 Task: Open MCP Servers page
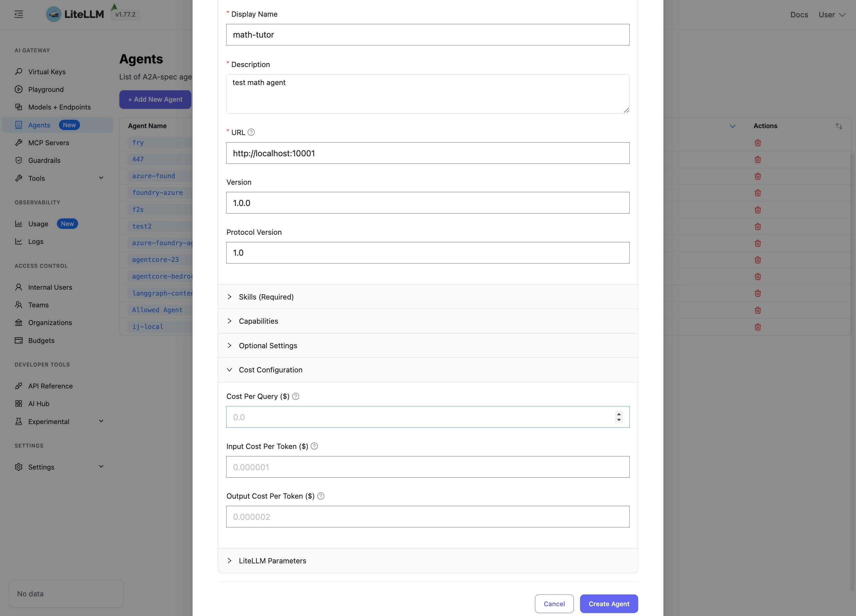click(x=48, y=143)
